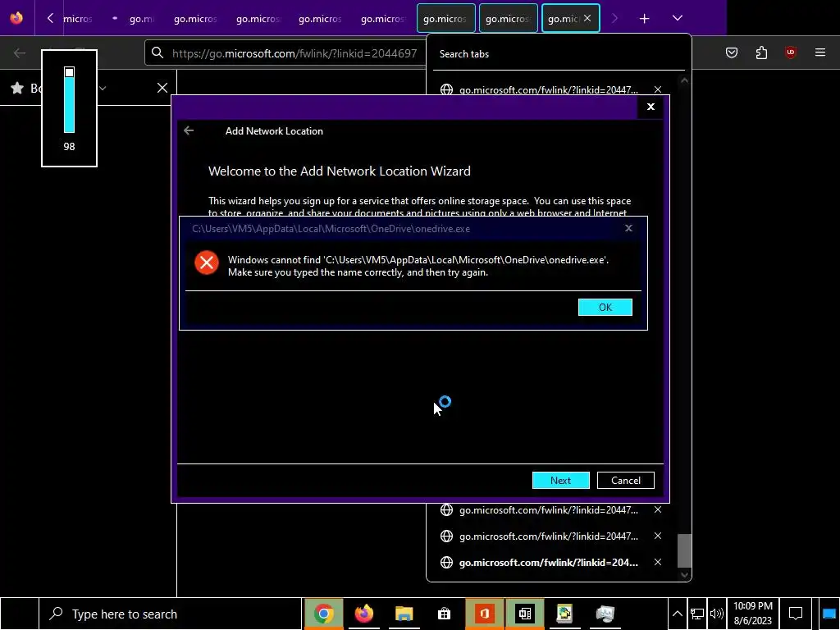
Task: Open Microsoft Store from the taskbar
Action: 444,614
